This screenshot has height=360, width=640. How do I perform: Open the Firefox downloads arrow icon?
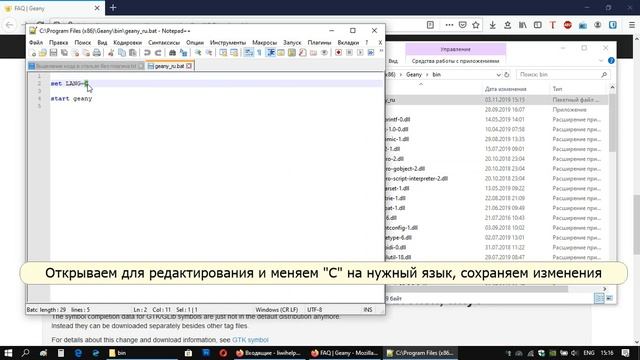pyautogui.click(x=493, y=25)
